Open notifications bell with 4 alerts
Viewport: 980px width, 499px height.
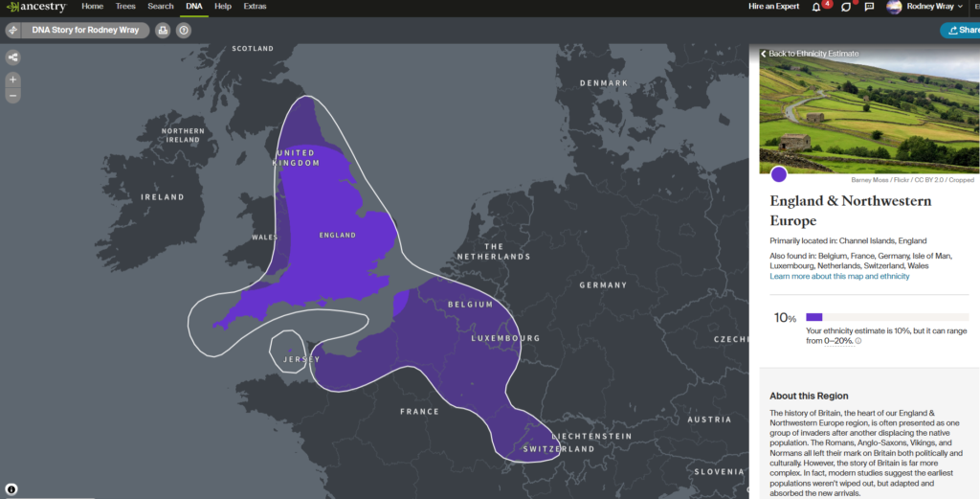[816, 7]
